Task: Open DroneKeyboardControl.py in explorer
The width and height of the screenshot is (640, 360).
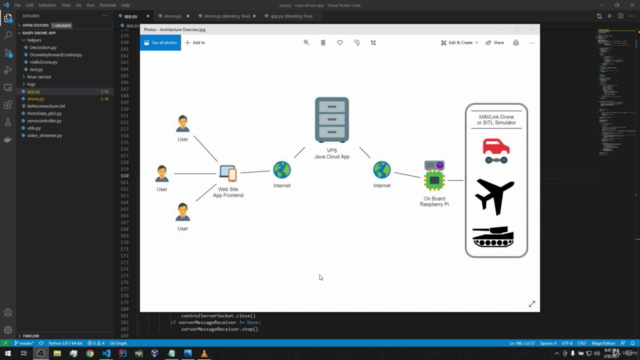Action: pyautogui.click(x=56, y=55)
